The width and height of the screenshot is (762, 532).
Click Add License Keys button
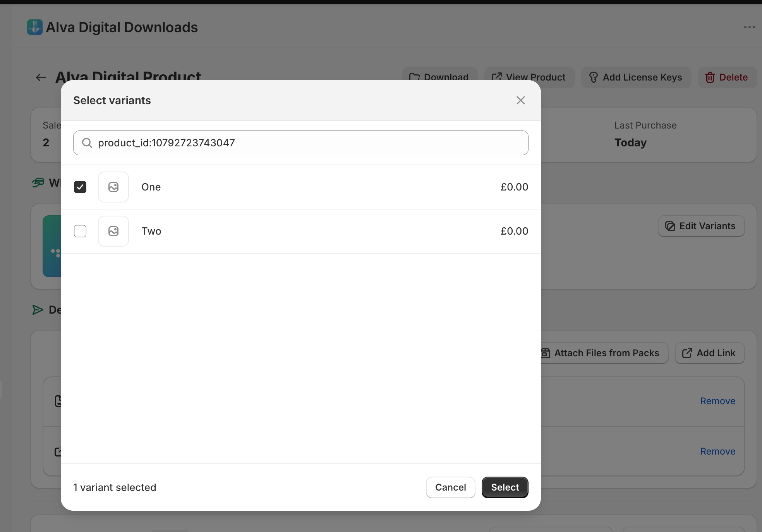pyautogui.click(x=636, y=77)
